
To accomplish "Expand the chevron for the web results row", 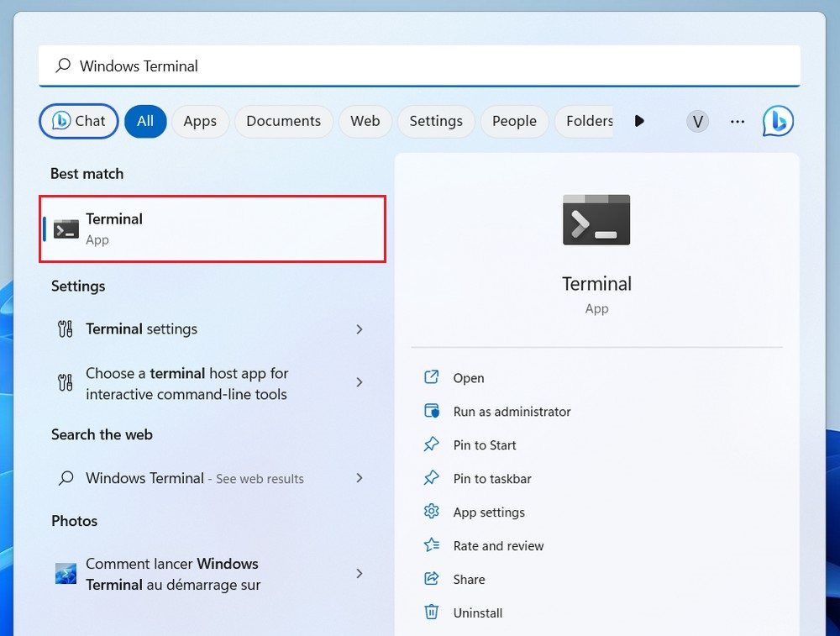I will 360,477.
